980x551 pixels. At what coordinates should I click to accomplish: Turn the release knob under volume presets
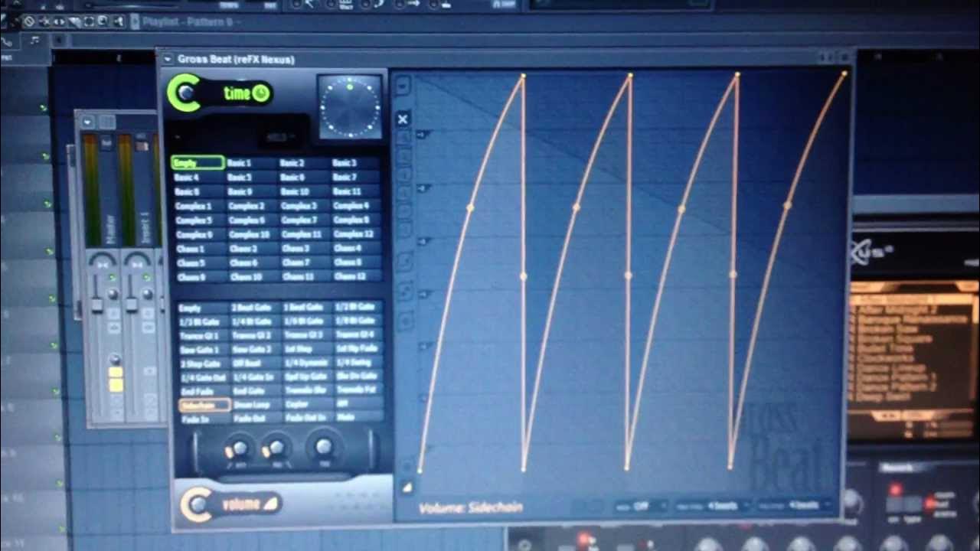coord(276,448)
